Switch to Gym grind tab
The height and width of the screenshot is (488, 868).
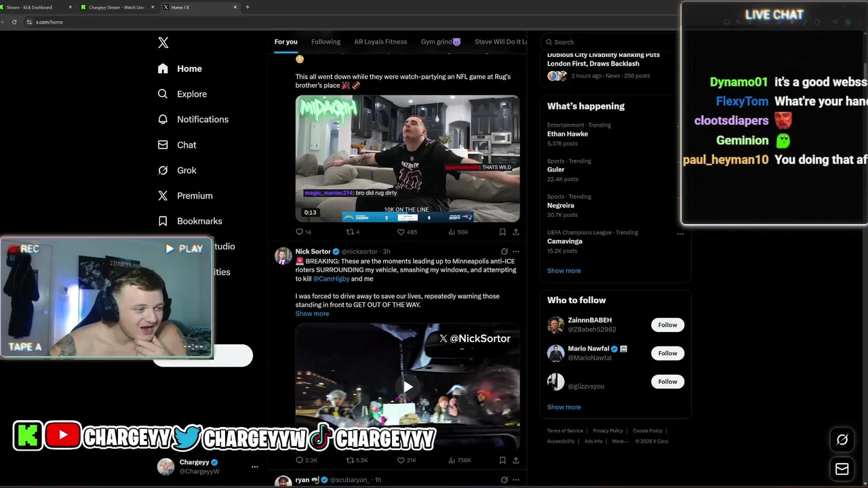441,42
